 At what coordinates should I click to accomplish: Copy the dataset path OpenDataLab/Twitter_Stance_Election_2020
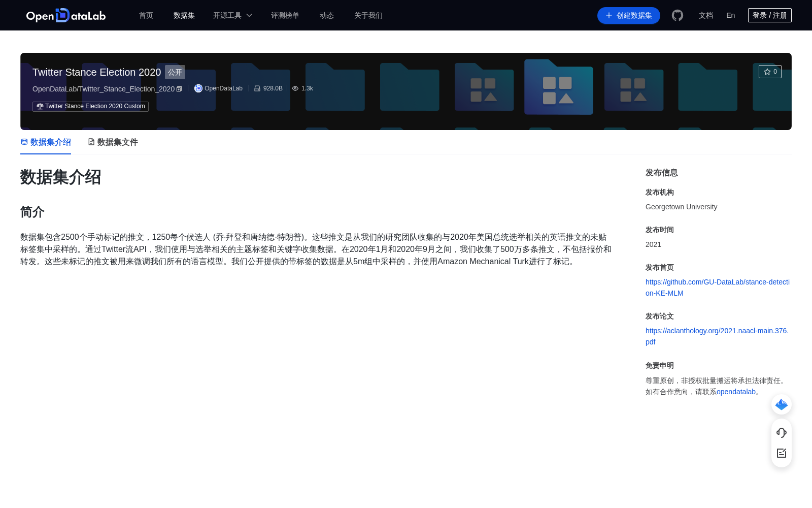click(179, 89)
